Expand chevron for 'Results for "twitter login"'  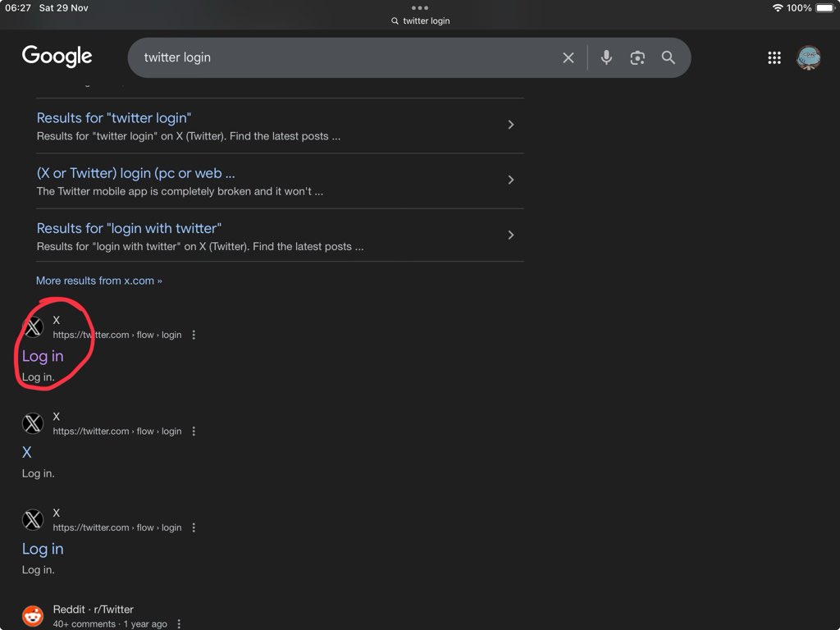coord(510,125)
